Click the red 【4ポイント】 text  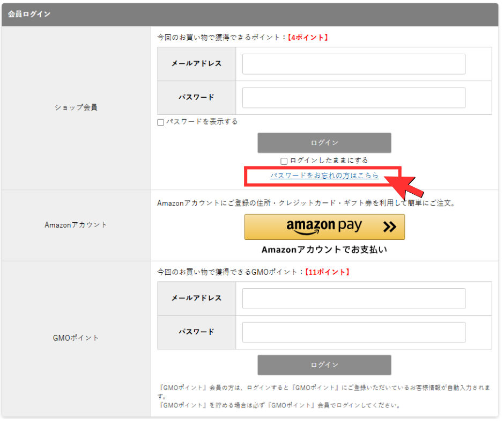point(308,38)
